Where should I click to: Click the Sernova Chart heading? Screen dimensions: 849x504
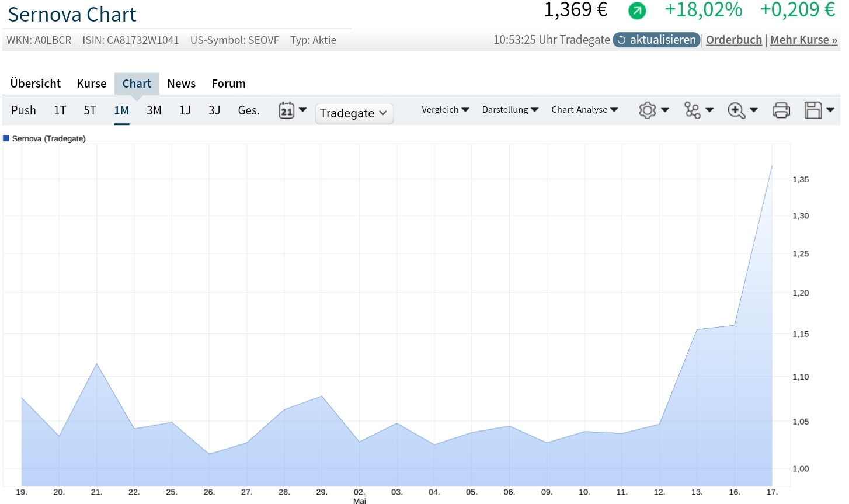pyautogui.click(x=72, y=14)
